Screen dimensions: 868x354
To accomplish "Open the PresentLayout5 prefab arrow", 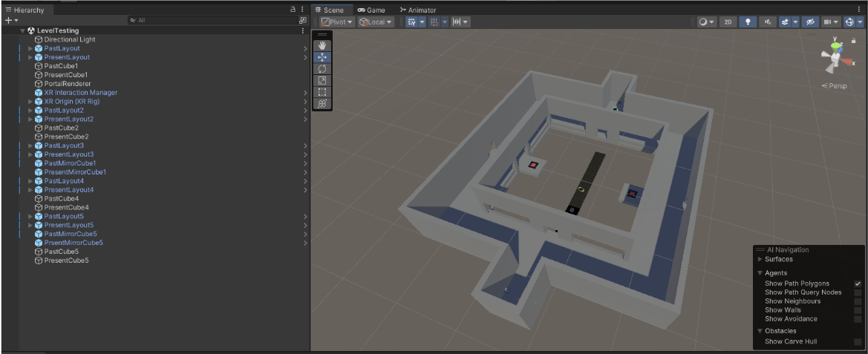I will [305, 225].
